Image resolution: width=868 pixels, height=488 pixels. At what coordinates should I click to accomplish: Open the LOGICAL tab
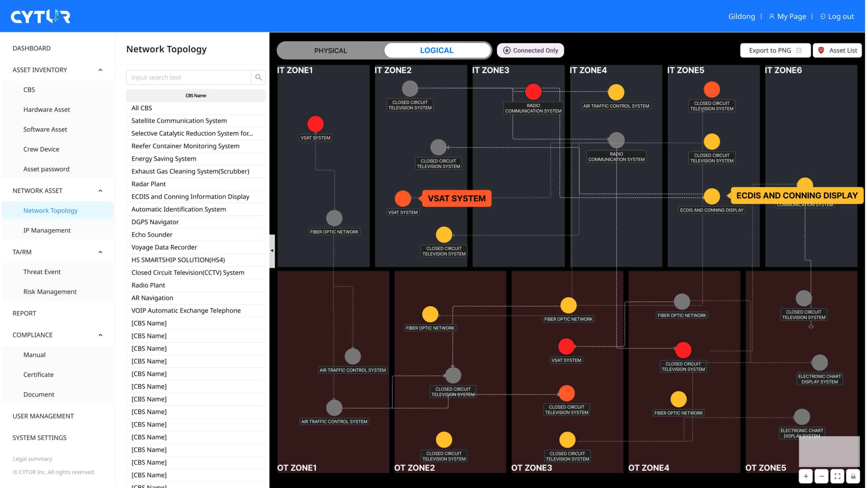[x=437, y=50]
